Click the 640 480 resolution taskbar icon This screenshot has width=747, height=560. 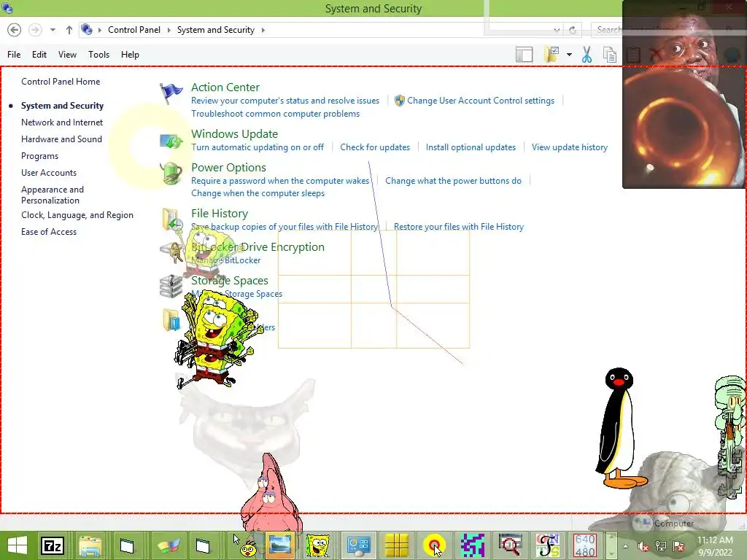(584, 545)
